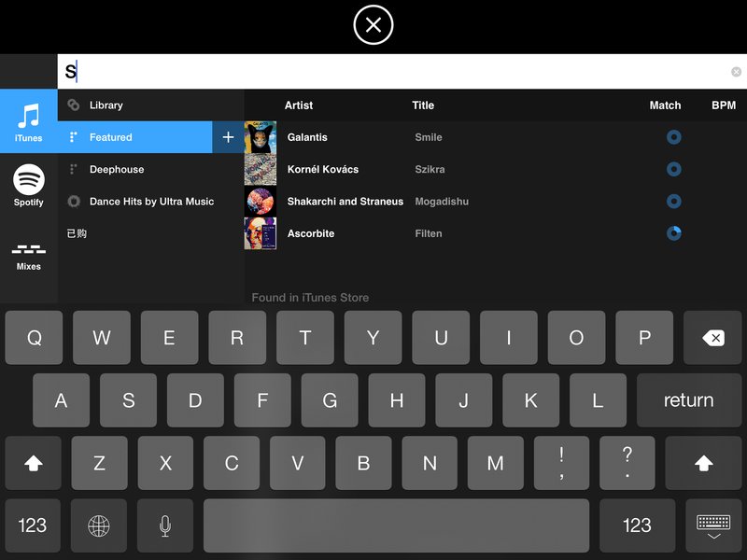
Task: Open the Deephouse playlist
Action: click(x=150, y=169)
